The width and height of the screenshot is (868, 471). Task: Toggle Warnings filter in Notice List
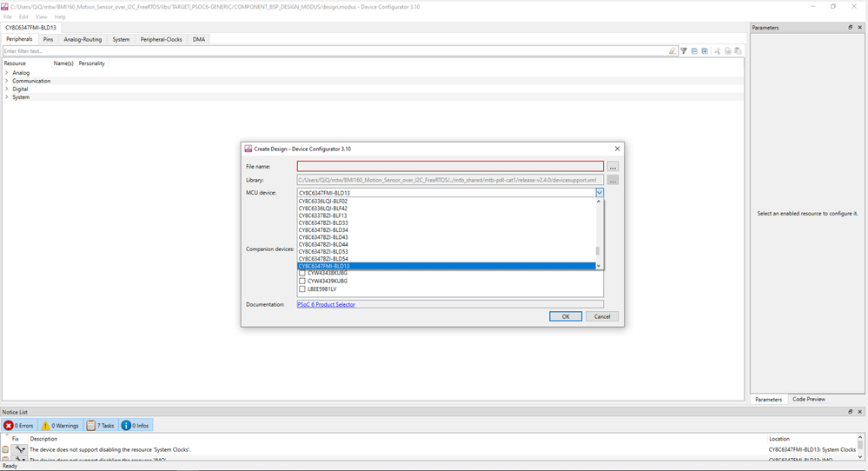[x=60, y=425]
